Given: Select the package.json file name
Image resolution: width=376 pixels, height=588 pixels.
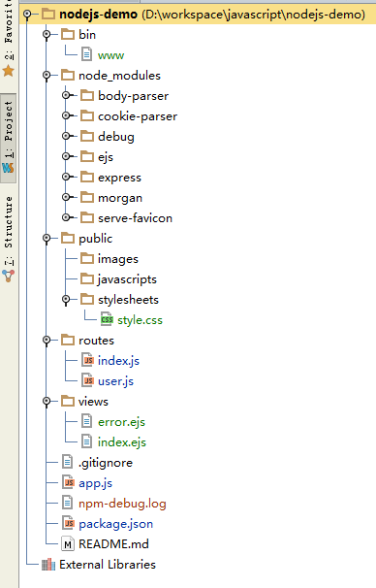Looking at the screenshot, I should point(115,524).
